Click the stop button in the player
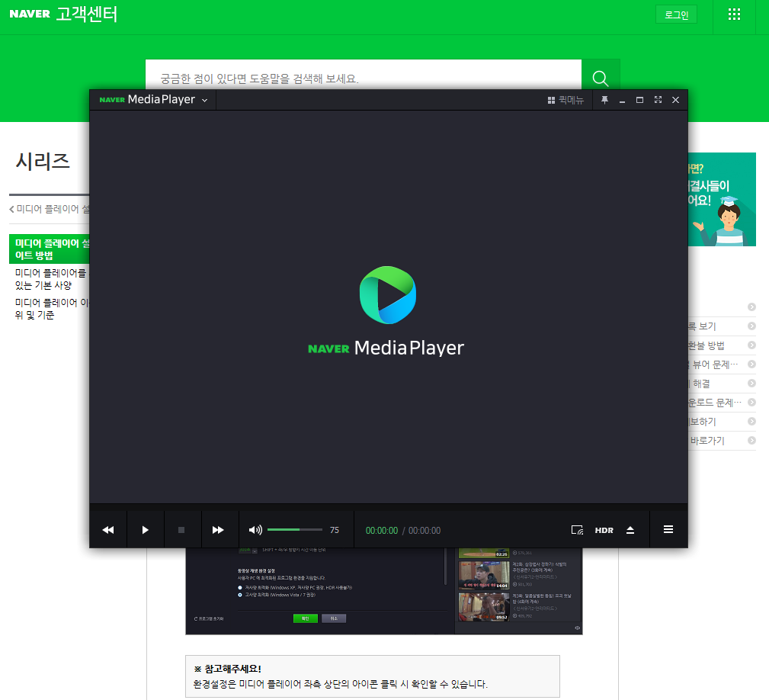The width and height of the screenshot is (769, 700). [181, 530]
